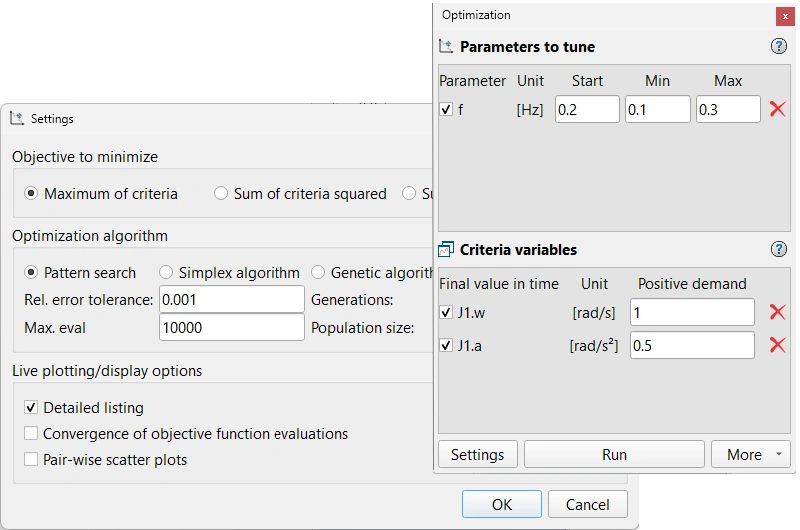Toggle the J1.w criteria checkbox
This screenshot has width=800, height=530.
pos(446,313)
